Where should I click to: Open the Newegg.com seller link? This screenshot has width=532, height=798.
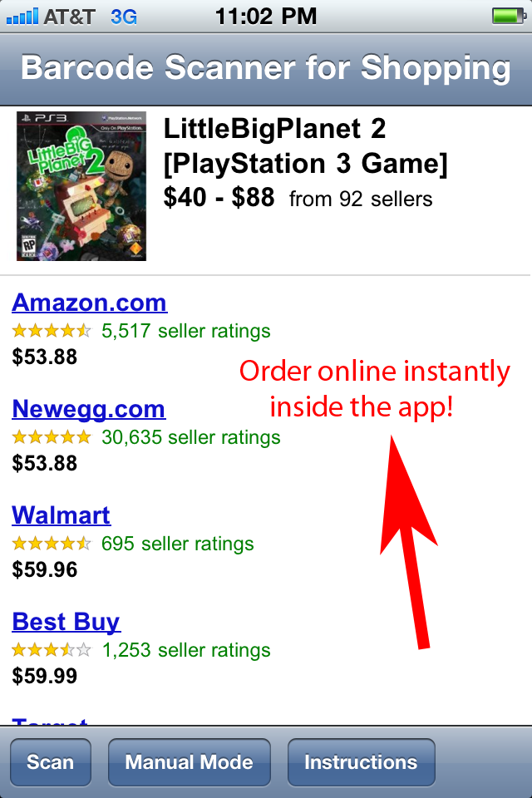[x=88, y=409]
